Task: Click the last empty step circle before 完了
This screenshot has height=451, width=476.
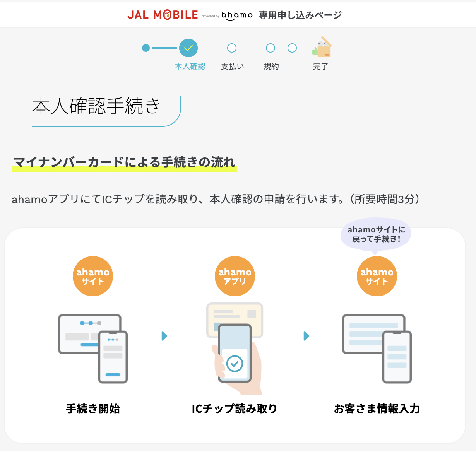Action: point(292,48)
